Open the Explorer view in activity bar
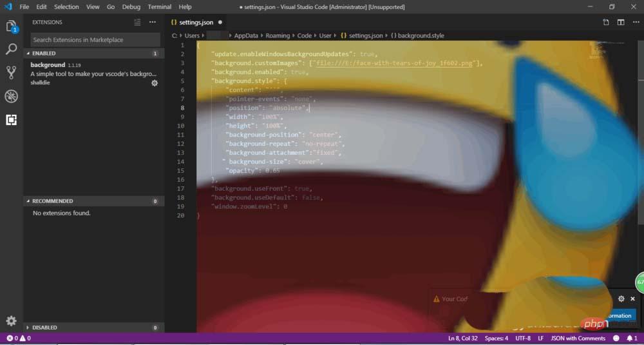 tap(12, 26)
